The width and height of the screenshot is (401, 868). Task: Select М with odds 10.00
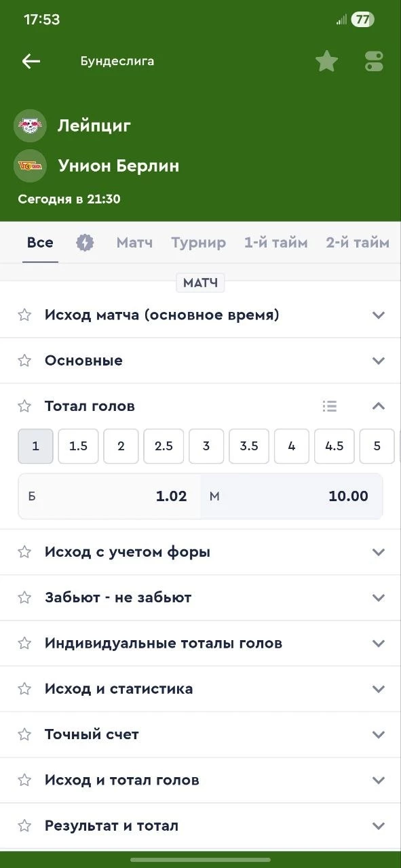(x=292, y=496)
